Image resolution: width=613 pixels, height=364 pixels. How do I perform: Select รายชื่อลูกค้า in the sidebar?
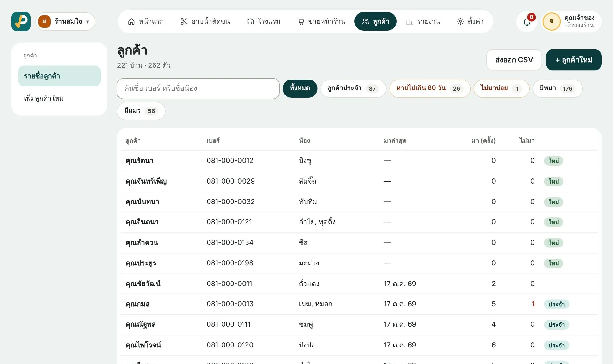(x=59, y=76)
